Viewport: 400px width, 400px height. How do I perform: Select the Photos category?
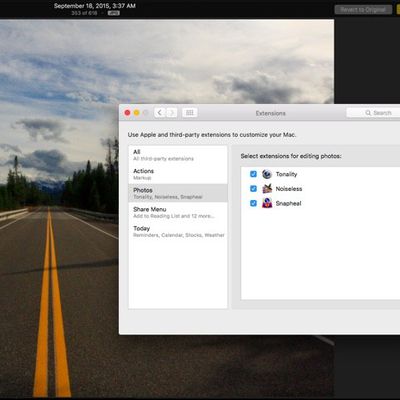pos(178,193)
